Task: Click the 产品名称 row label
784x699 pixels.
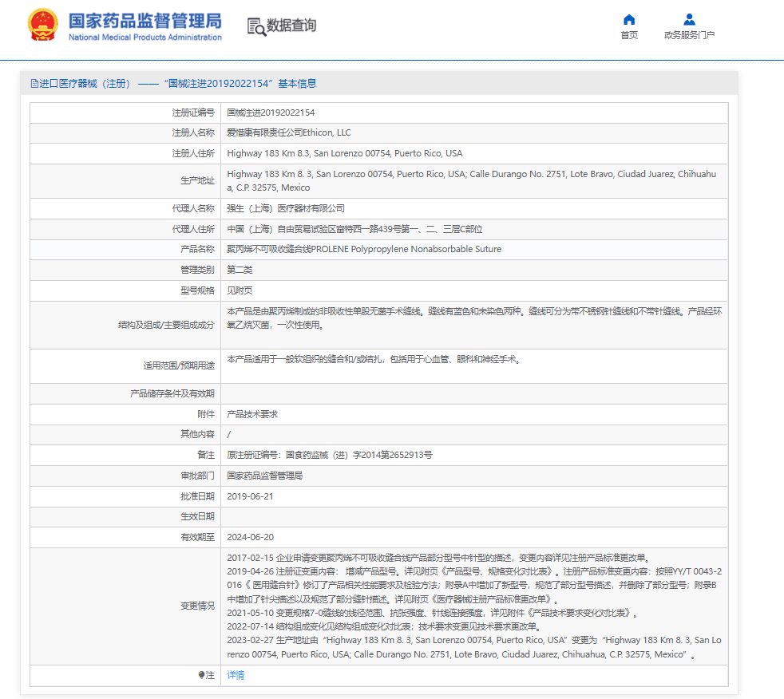Action: click(x=197, y=249)
